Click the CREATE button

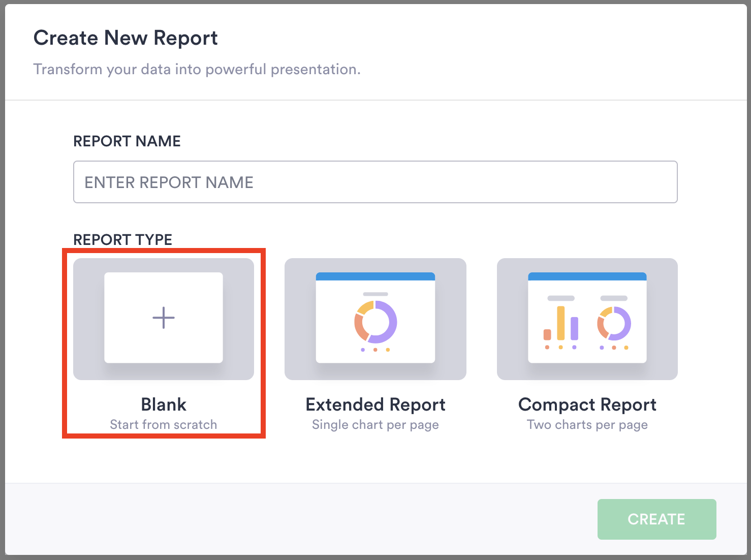(656, 519)
